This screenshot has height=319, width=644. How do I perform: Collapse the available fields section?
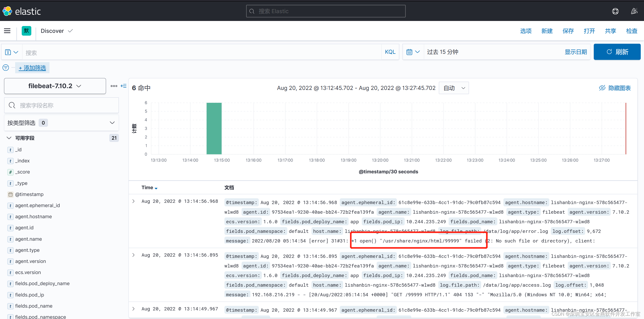[x=9, y=138]
